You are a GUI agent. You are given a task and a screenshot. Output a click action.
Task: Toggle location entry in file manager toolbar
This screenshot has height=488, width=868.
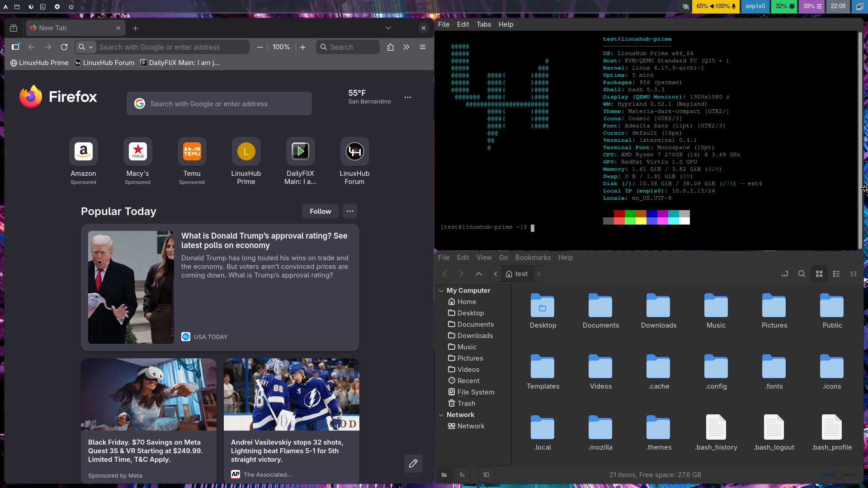pos(785,274)
